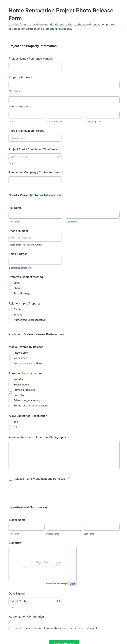Image resolution: width=127 pixels, height=644 pixels.
Task: Open calendar picker for Project Start date
Action: click(58, 157)
